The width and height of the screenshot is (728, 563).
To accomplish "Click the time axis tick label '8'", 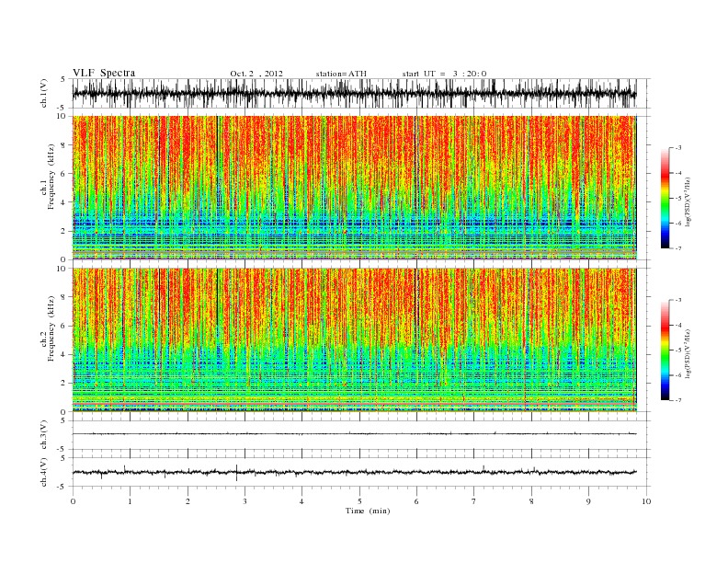I will (x=531, y=501).
